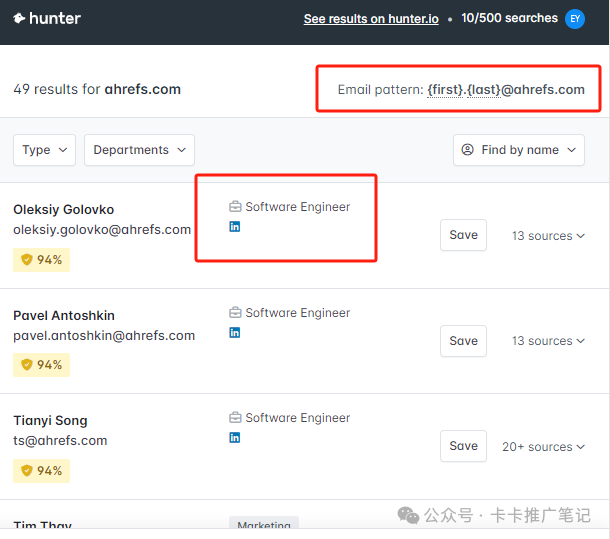Click the name Oleksiy Golovko
The width and height of the screenshot is (610, 539).
tap(63, 209)
